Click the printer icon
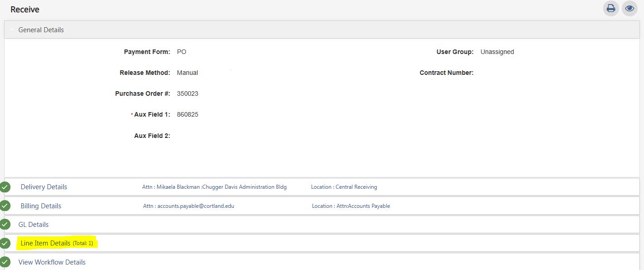Image resolution: width=644 pixels, height=270 pixels. pos(611,8)
